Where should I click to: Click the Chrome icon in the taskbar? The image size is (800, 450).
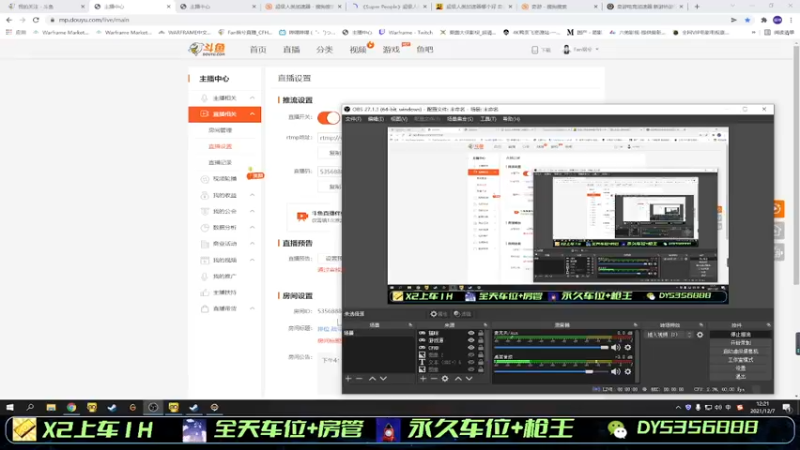tap(71, 407)
